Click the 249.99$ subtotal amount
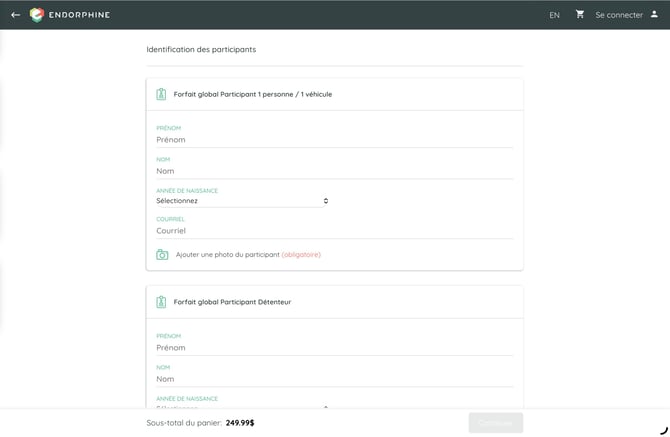This screenshot has width=670, height=437. [240, 423]
